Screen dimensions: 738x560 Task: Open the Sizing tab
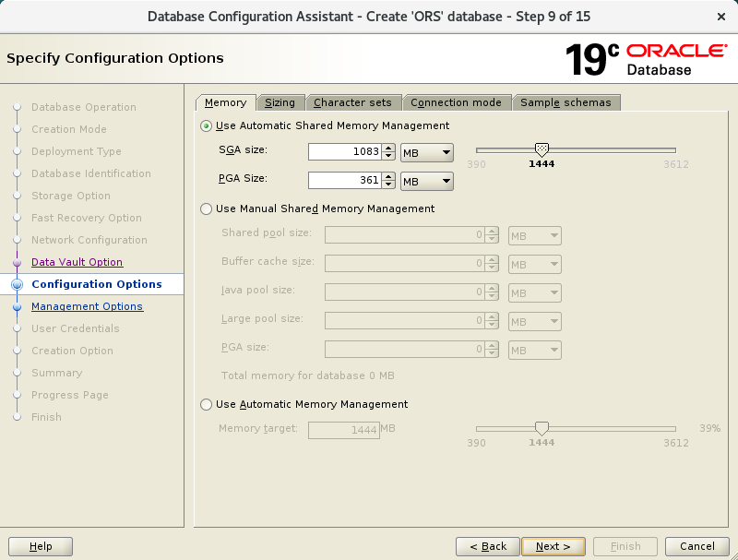[x=280, y=102]
